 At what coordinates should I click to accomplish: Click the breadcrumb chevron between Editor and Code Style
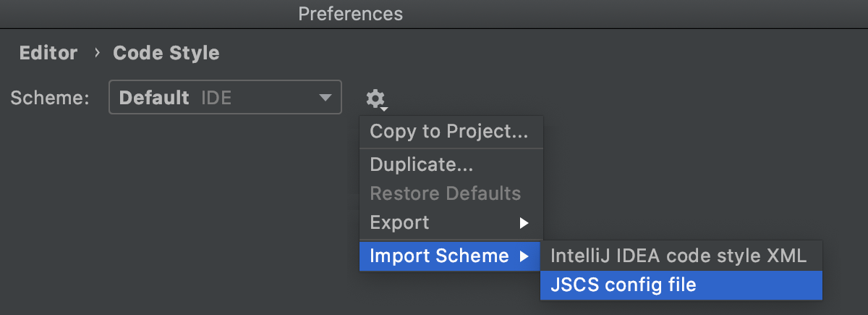point(96,53)
